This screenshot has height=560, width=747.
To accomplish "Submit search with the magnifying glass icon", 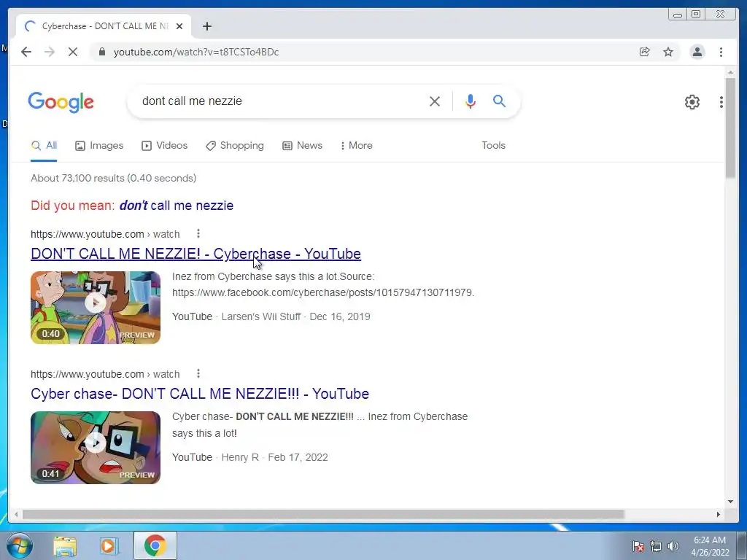I will click(499, 101).
